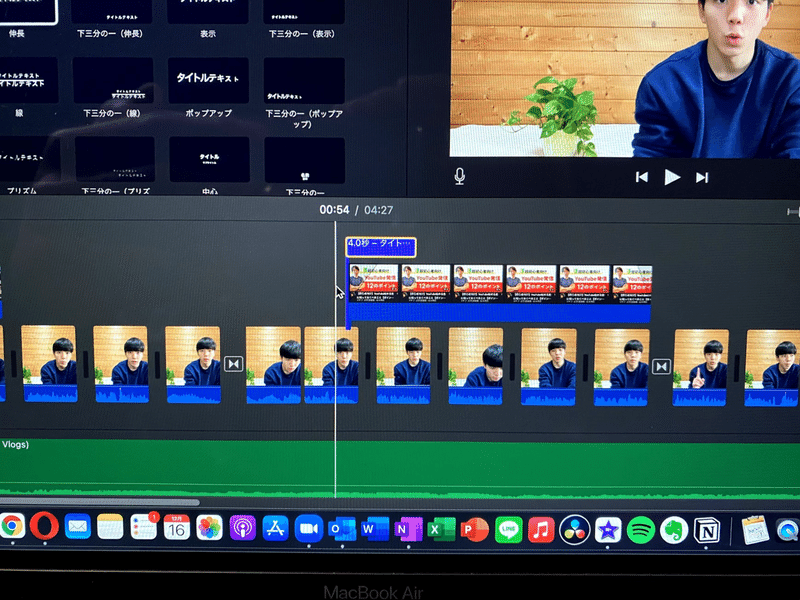Image resolution: width=800 pixels, height=600 pixels.
Task: Click the 04:27 total duration text
Action: 379,210
